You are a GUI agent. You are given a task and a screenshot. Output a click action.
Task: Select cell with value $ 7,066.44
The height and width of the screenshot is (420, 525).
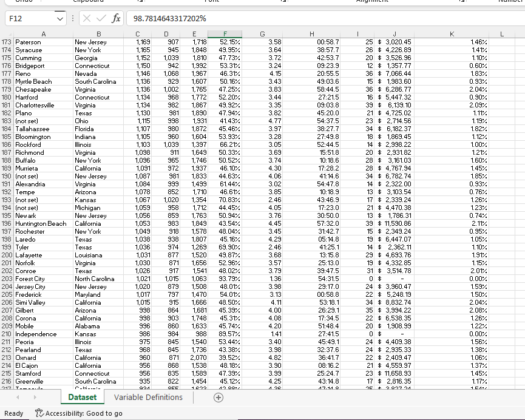[x=394, y=73]
